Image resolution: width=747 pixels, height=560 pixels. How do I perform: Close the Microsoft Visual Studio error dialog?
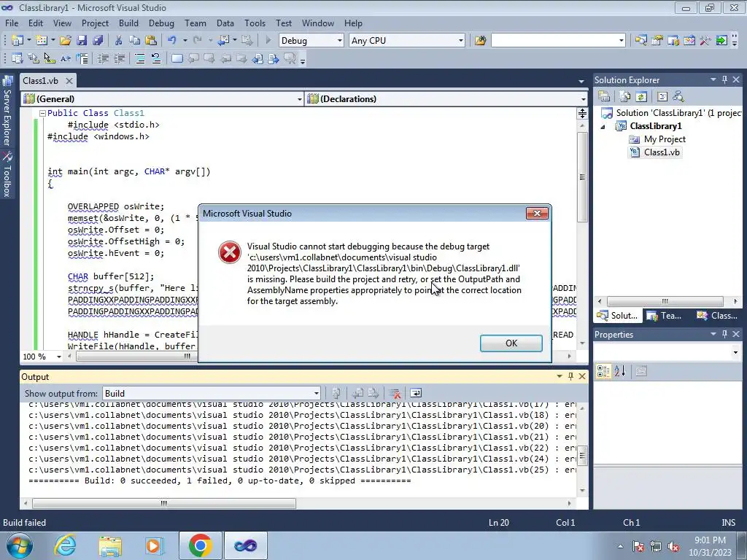click(537, 214)
